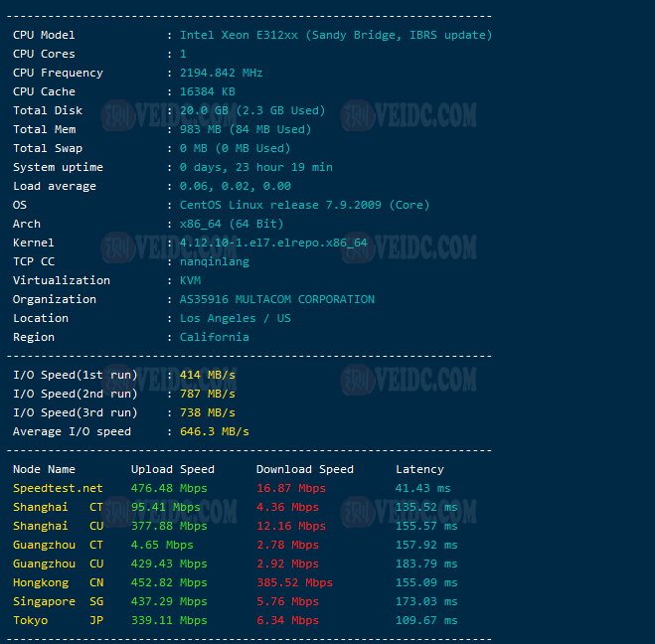
Task: Click the Virtualization value KVM
Action: pos(190,280)
